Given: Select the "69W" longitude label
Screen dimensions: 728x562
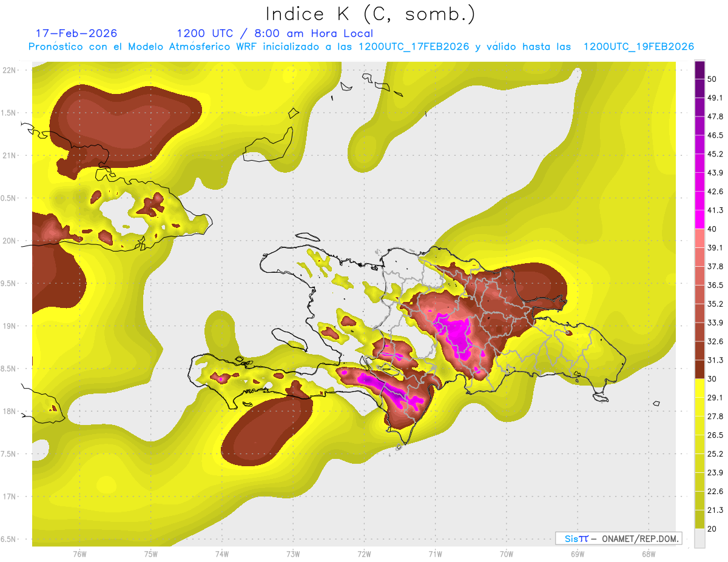Looking at the screenshot, I should [578, 554].
